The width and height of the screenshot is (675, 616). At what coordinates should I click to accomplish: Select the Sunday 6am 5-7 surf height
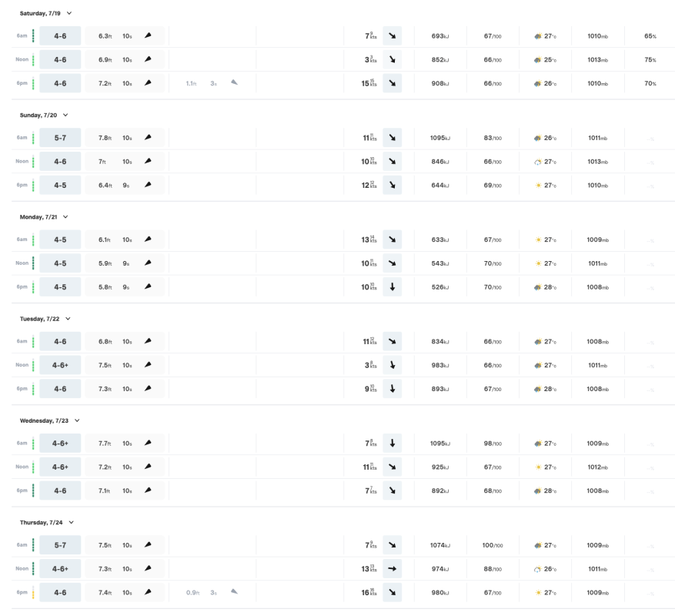60,138
